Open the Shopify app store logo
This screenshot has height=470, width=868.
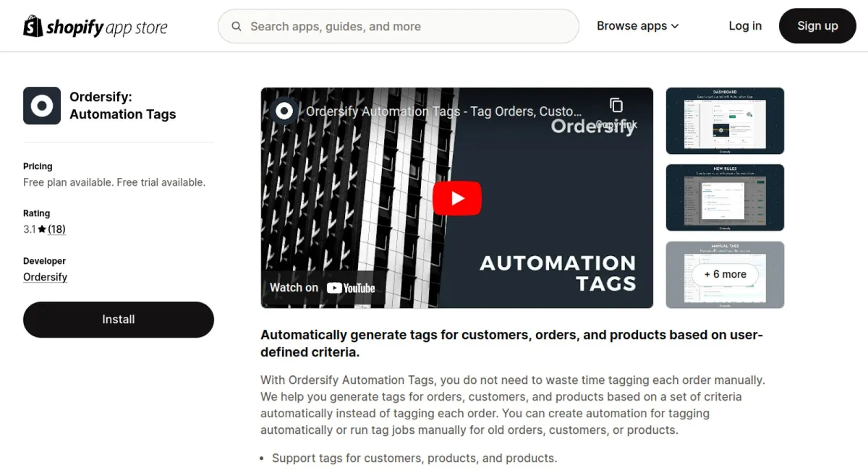pos(95,26)
